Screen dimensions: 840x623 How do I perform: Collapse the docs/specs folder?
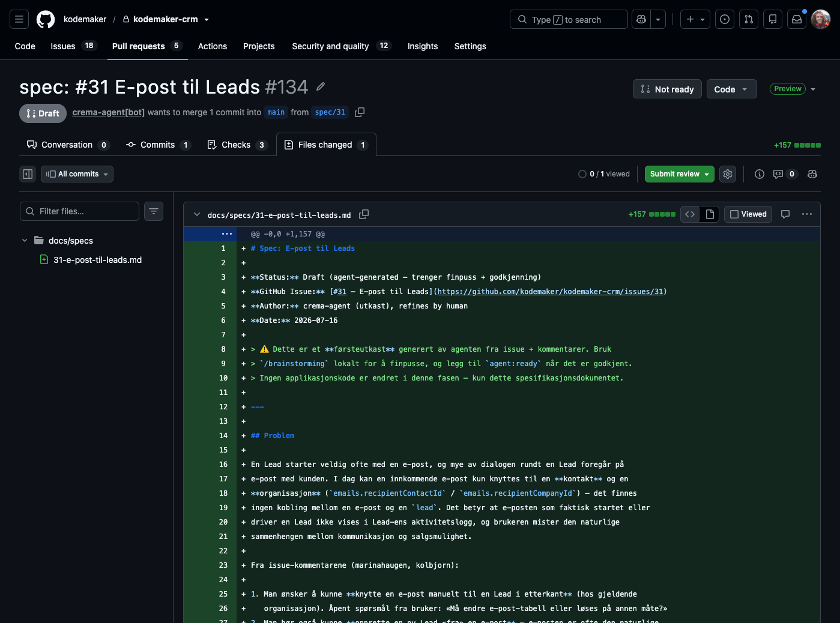click(x=25, y=241)
